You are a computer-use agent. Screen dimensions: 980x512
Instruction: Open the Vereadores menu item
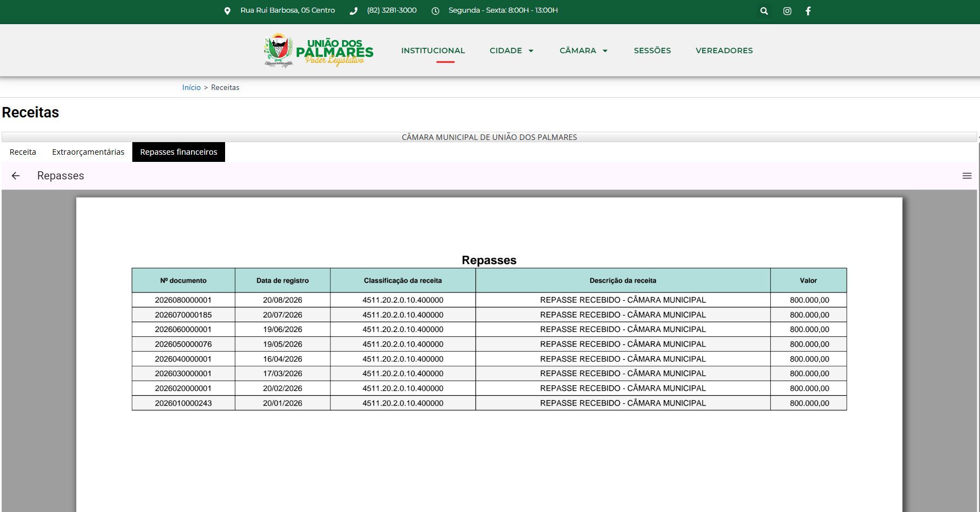pos(724,50)
